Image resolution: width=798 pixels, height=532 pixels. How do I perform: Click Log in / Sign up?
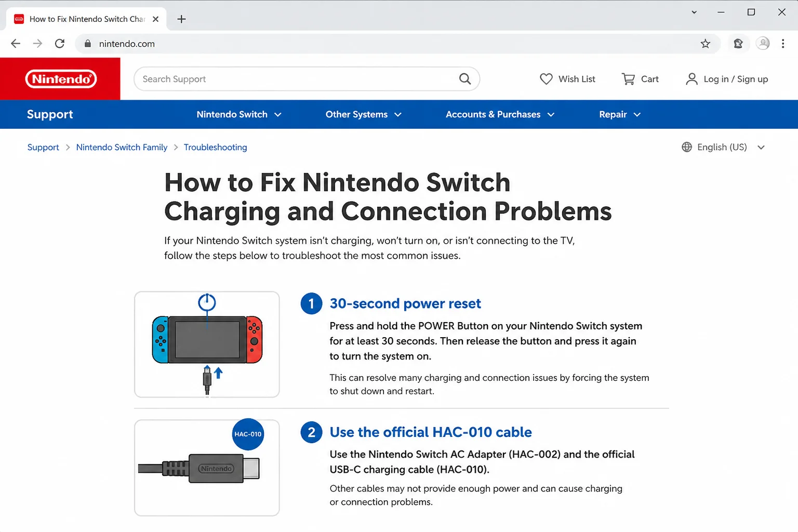727,79
